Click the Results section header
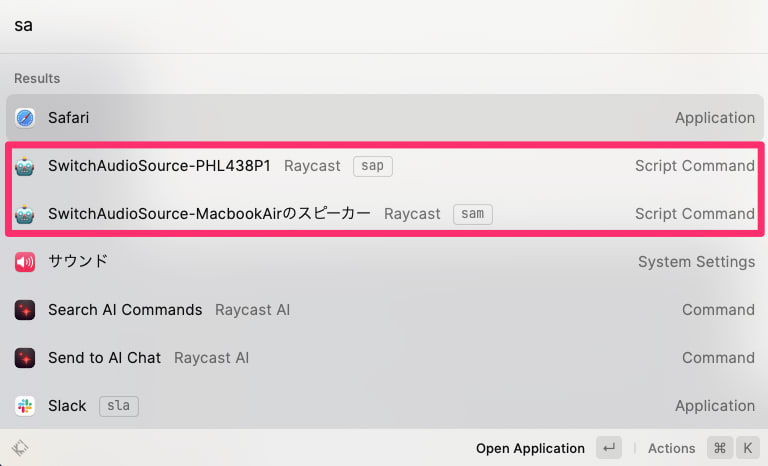Image resolution: width=768 pixels, height=466 pixels. click(37, 78)
